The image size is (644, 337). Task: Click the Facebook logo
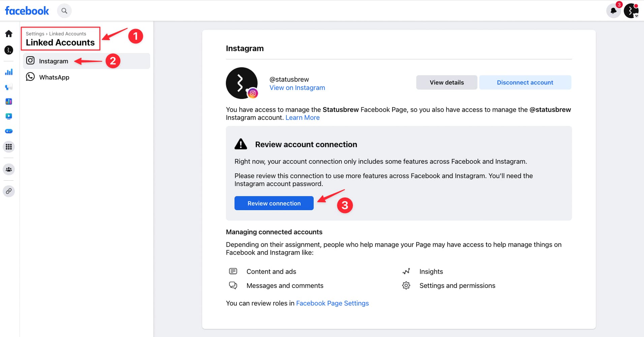click(27, 11)
